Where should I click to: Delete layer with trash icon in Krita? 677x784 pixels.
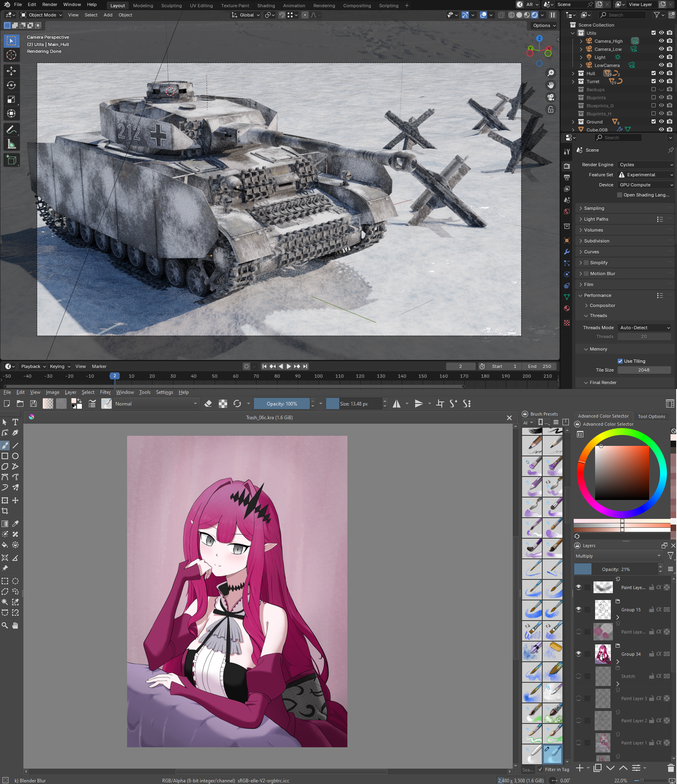pyautogui.click(x=671, y=768)
